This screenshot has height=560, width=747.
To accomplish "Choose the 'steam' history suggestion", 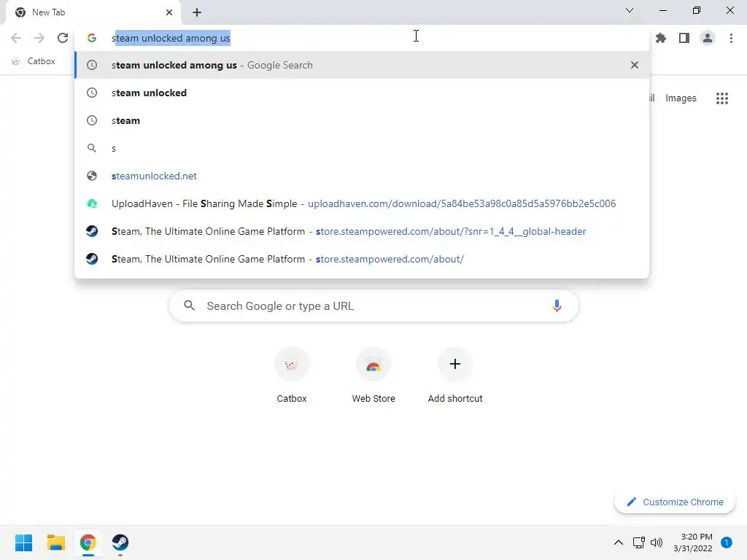I will coord(362,120).
